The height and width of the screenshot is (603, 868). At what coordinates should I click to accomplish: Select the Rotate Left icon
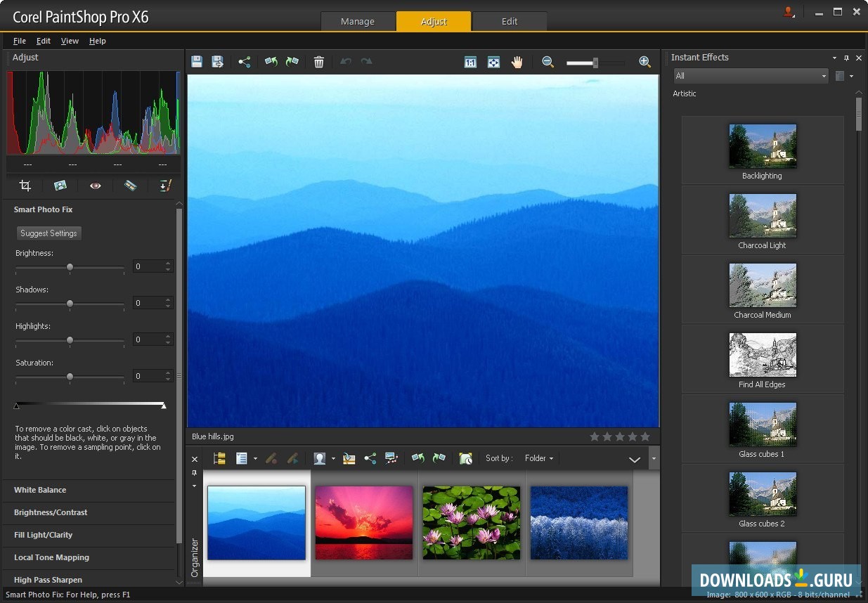(x=271, y=61)
